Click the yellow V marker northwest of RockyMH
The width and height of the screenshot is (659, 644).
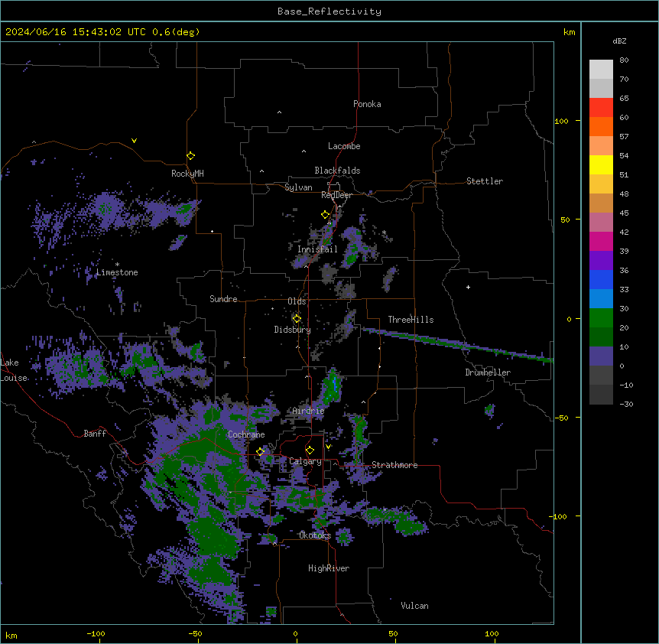pos(134,141)
